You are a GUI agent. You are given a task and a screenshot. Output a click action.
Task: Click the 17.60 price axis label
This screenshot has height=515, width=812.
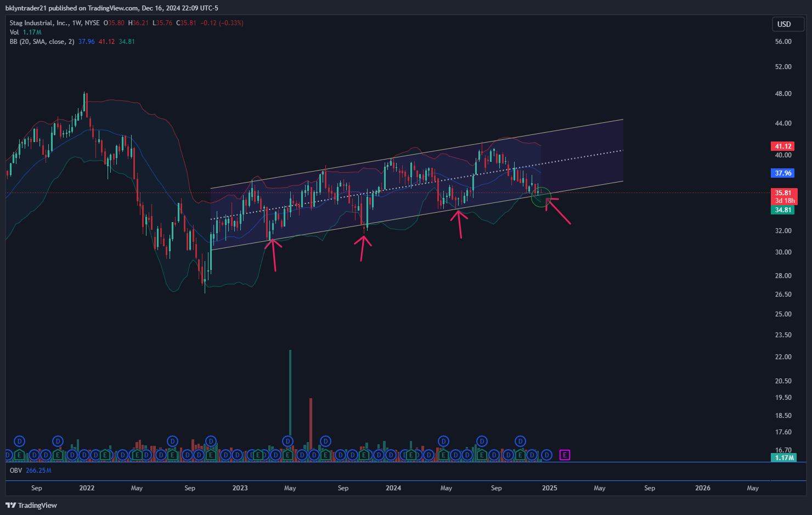click(x=783, y=432)
